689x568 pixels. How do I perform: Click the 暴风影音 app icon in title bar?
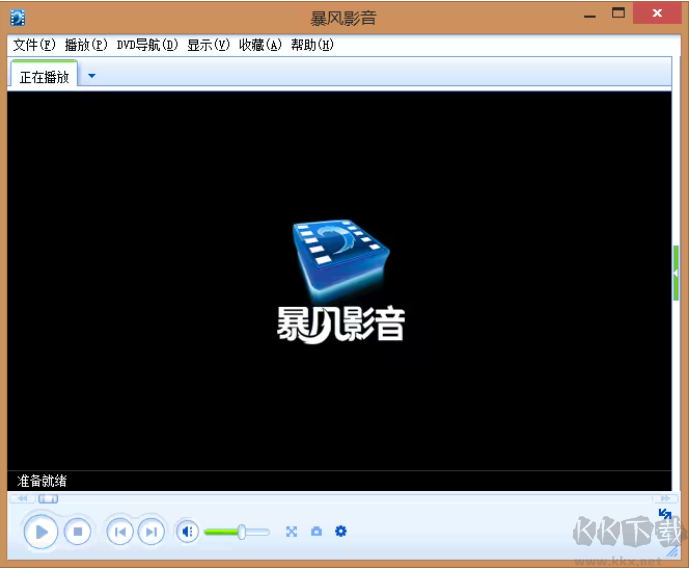point(18,18)
